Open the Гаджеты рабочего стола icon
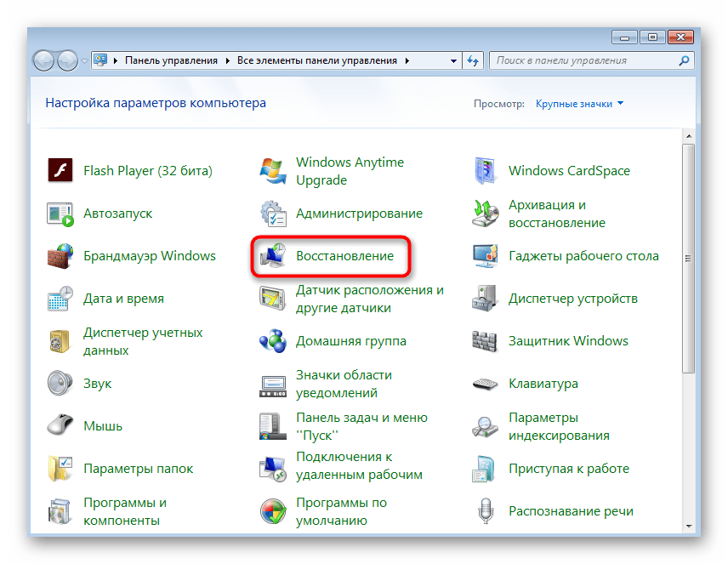Image resolution: width=728 pixels, height=564 pixels. (x=485, y=256)
